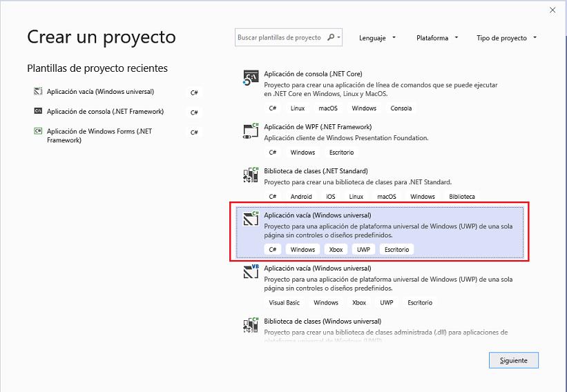Select Aplicación de consola (.NET Core) template

pos(313,74)
